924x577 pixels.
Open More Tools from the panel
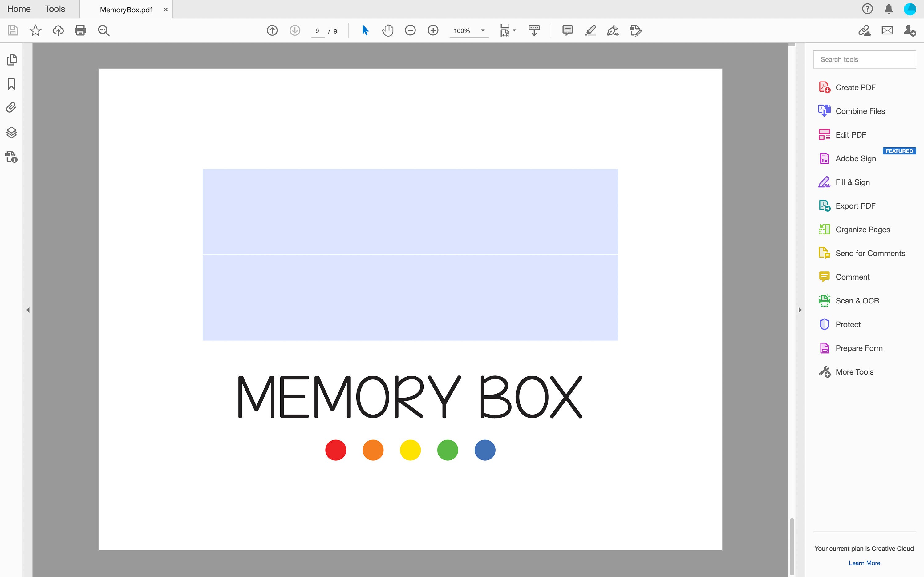click(x=854, y=371)
